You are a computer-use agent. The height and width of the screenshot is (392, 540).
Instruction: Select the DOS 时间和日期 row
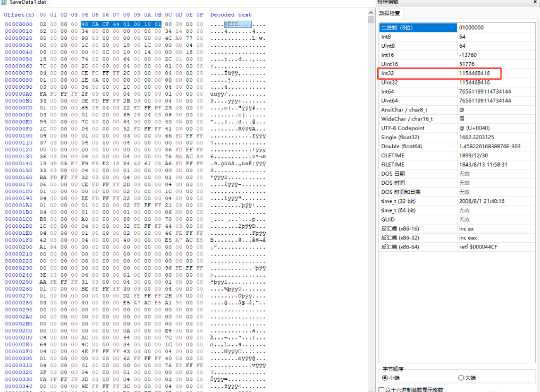point(457,192)
